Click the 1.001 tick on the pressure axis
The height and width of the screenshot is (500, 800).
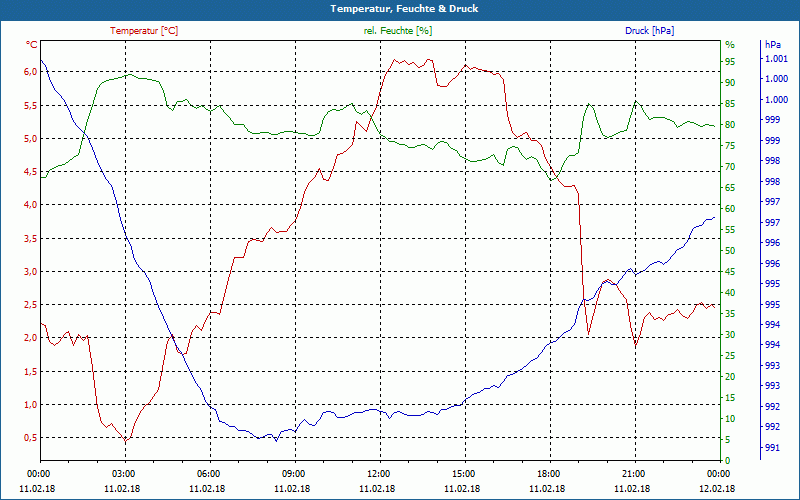(x=777, y=59)
